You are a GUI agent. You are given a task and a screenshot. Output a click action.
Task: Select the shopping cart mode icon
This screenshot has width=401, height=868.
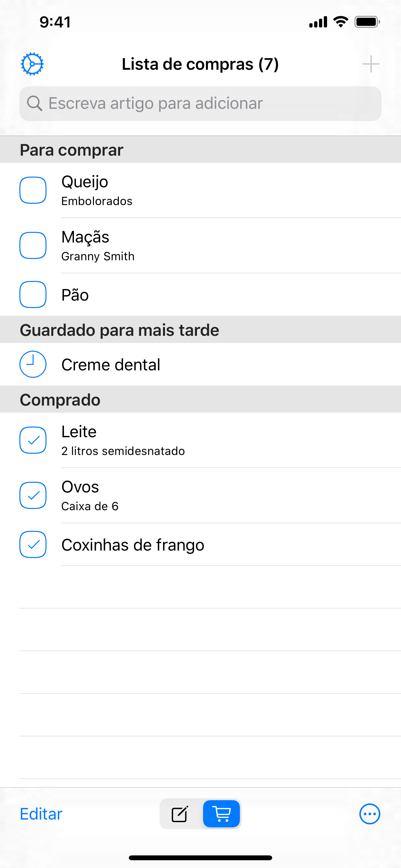(x=221, y=814)
